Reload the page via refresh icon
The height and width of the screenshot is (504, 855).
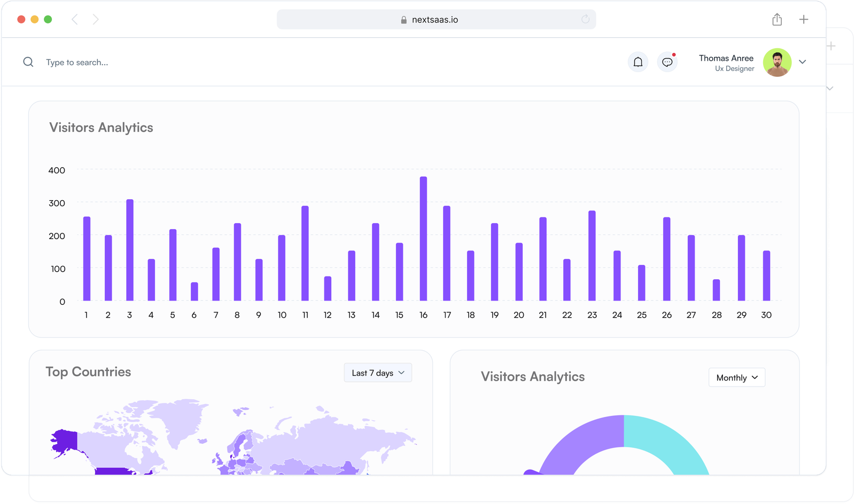click(x=585, y=19)
